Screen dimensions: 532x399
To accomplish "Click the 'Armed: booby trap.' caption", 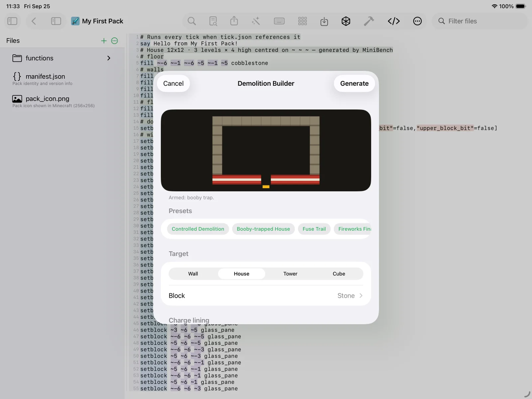I will [191, 198].
